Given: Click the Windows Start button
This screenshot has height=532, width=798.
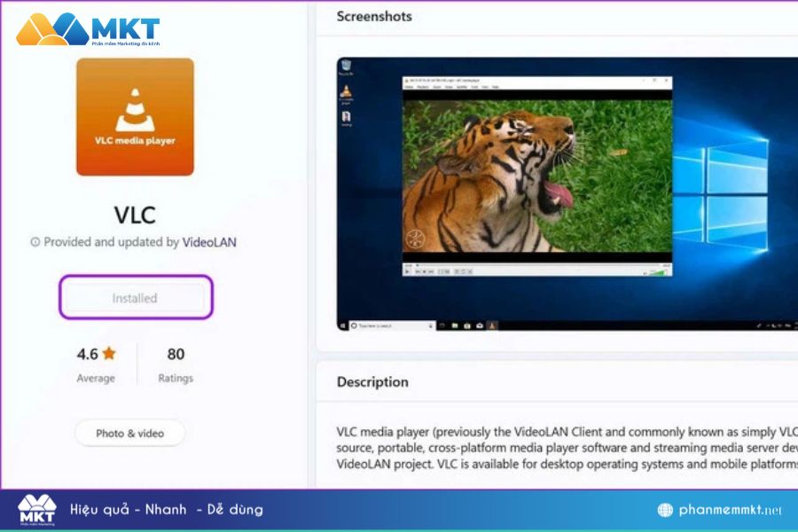Looking at the screenshot, I should (x=342, y=325).
